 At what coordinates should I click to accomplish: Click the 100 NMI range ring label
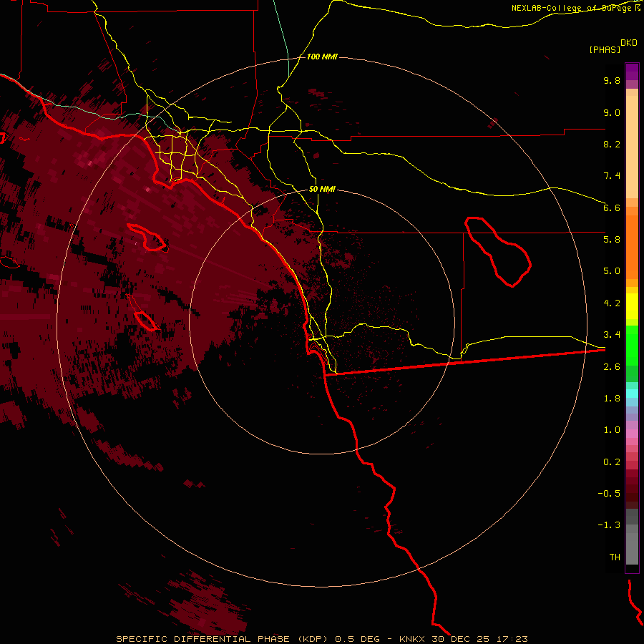pos(322,57)
